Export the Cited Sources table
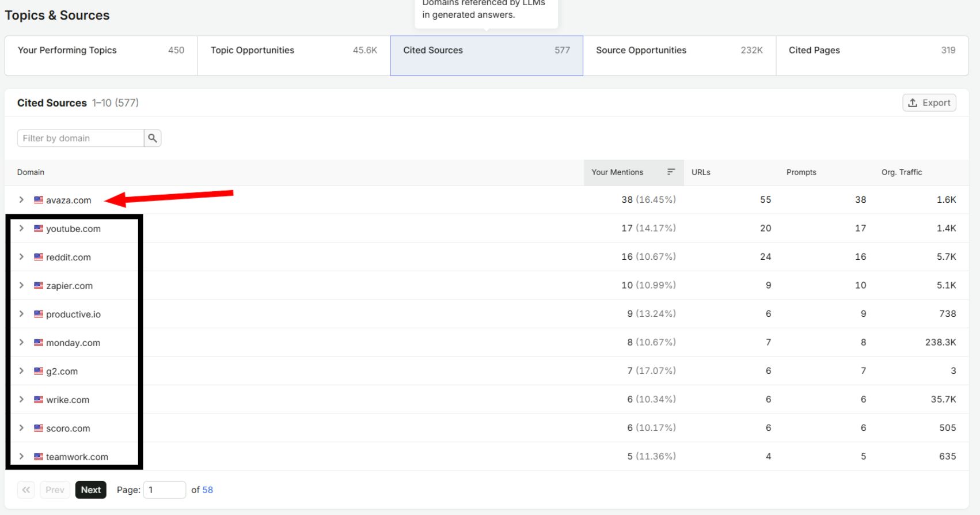 click(929, 103)
